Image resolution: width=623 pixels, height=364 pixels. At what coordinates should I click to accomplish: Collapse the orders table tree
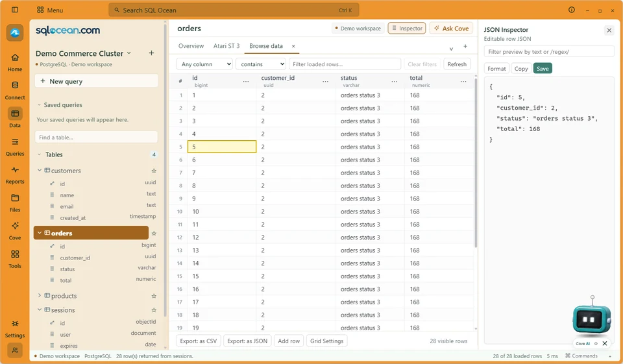(x=40, y=233)
